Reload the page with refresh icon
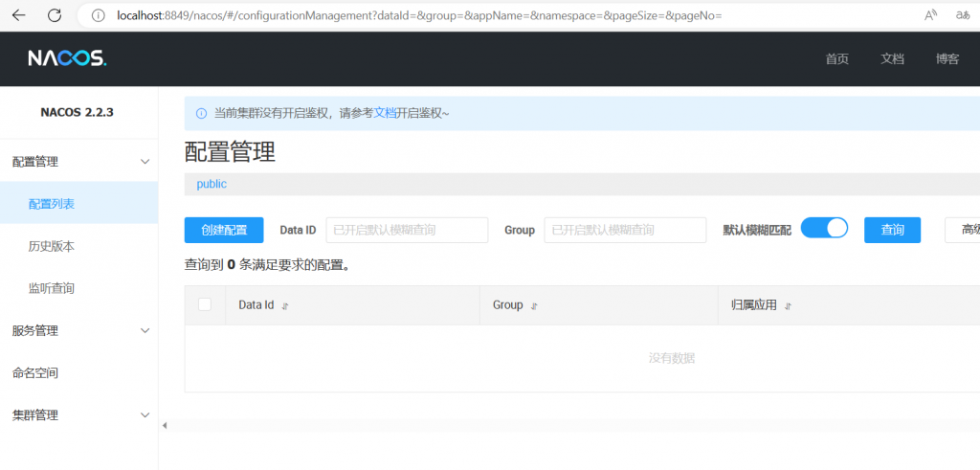Screen dimensions: 980x470 [x=55, y=15]
